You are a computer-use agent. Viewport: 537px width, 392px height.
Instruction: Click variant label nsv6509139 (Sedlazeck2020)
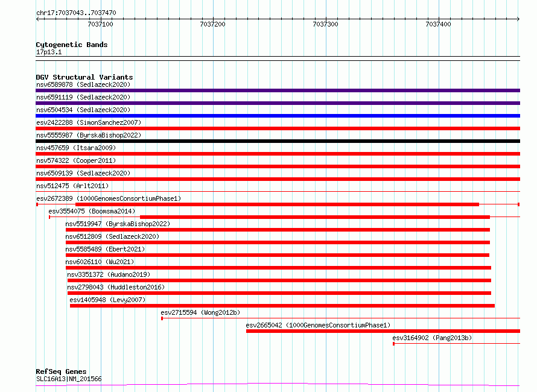tap(83, 173)
